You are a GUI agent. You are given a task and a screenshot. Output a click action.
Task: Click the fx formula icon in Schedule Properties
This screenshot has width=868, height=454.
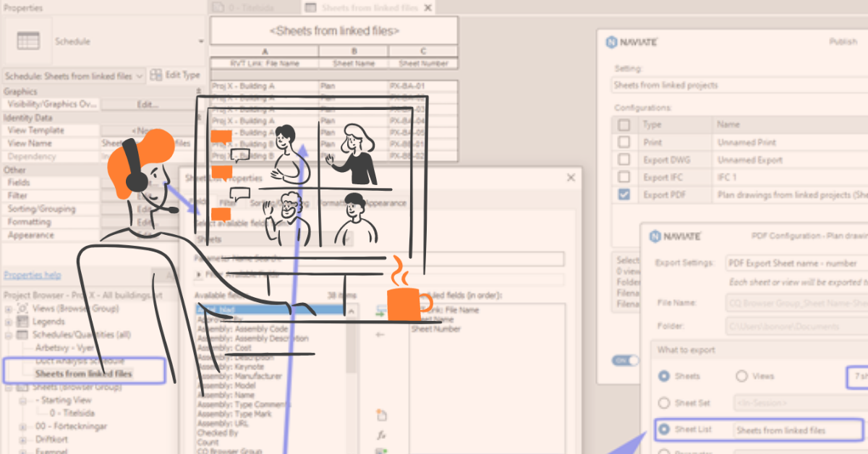click(x=381, y=434)
